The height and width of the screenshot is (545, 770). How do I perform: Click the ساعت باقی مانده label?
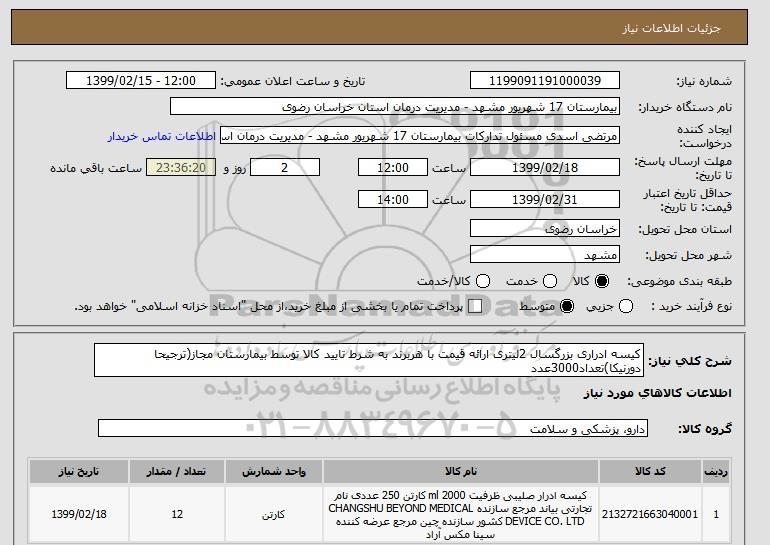(x=96, y=168)
